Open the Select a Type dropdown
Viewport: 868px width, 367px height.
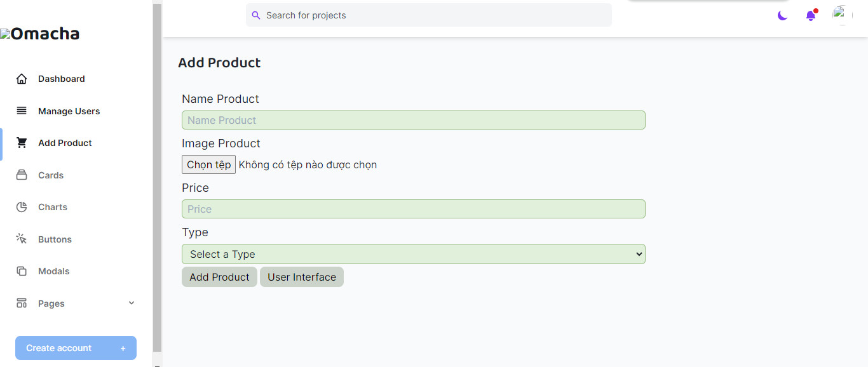pyautogui.click(x=414, y=254)
